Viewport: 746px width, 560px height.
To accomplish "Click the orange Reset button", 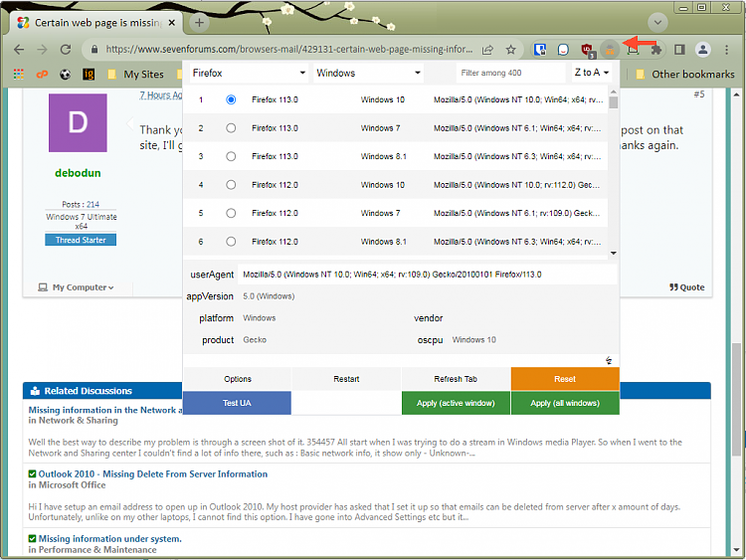I will pyautogui.click(x=565, y=379).
